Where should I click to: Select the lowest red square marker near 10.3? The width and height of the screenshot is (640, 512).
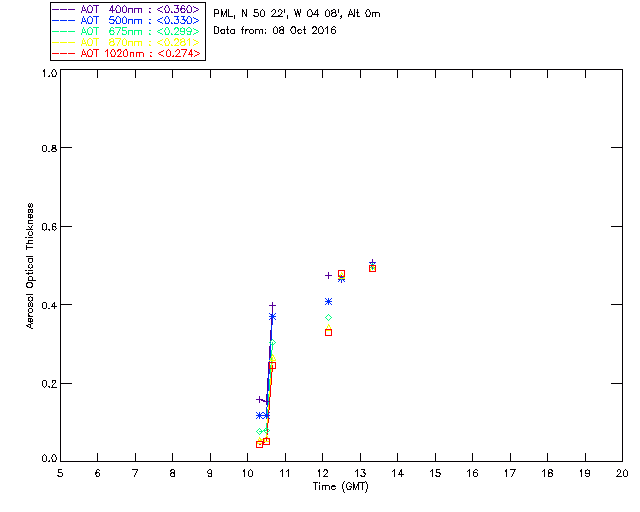tap(259, 444)
